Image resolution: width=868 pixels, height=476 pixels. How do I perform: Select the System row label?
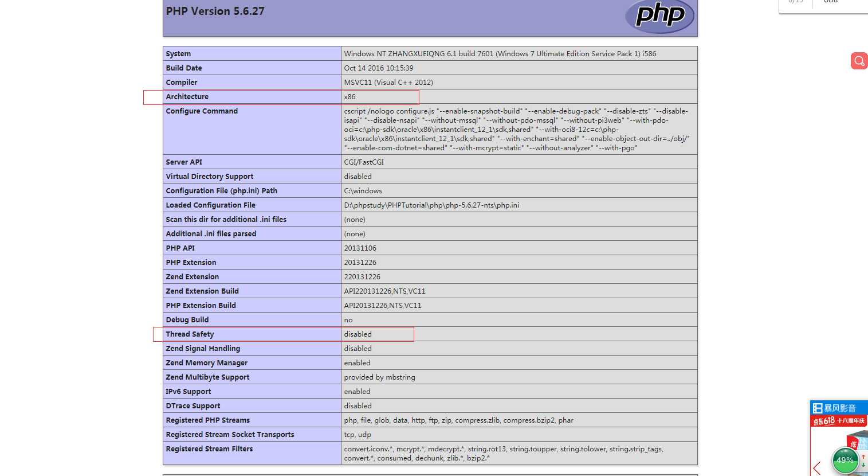pyautogui.click(x=178, y=54)
